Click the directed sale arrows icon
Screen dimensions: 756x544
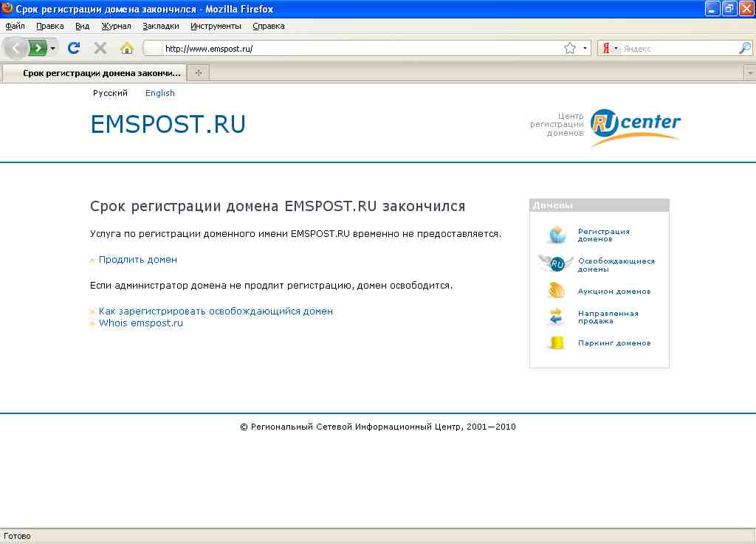click(556, 317)
